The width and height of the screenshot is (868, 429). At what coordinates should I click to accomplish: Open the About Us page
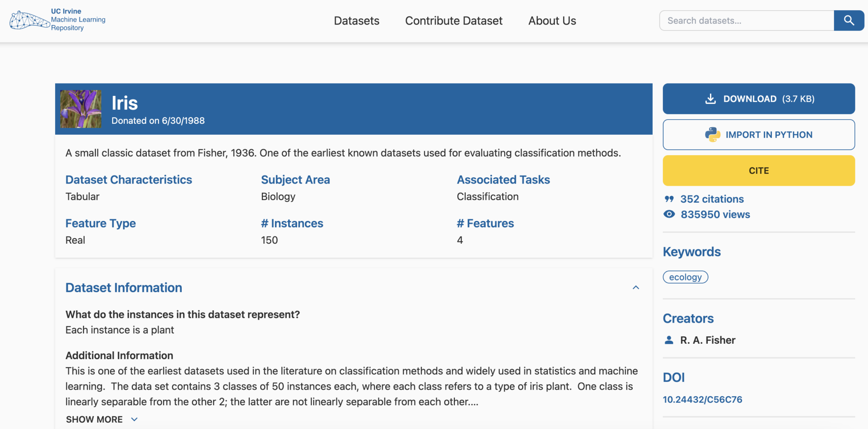[x=552, y=20]
